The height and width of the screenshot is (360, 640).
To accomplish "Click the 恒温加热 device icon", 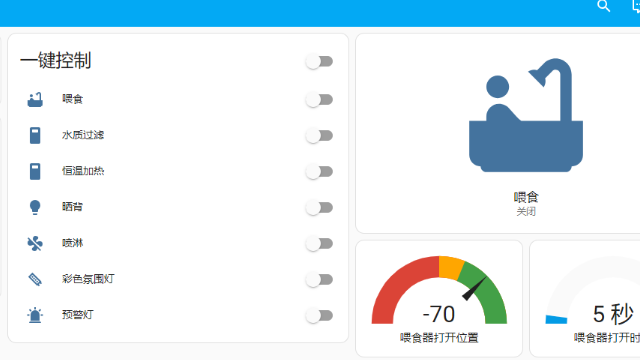I will [x=35, y=171].
